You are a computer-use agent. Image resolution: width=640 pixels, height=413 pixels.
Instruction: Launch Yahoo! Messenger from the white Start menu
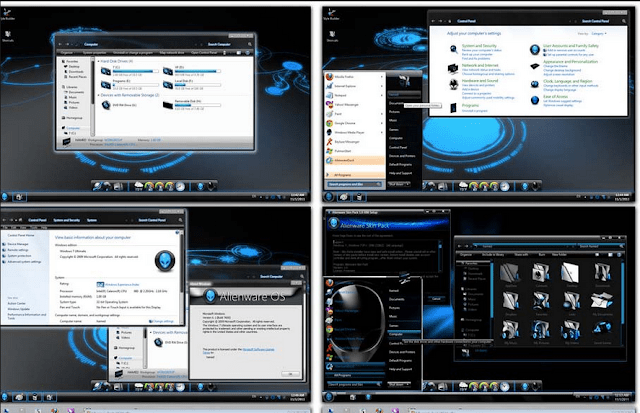tap(354, 104)
